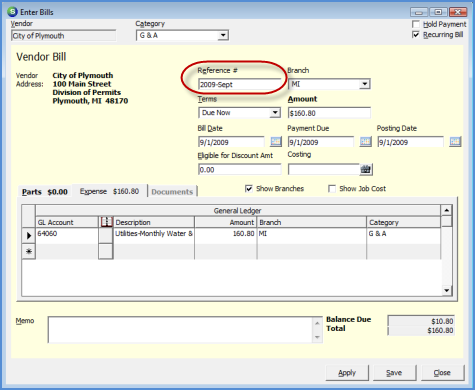Select the current row arrow for account 64060
This screenshot has width=475, height=390.
pyautogui.click(x=29, y=235)
